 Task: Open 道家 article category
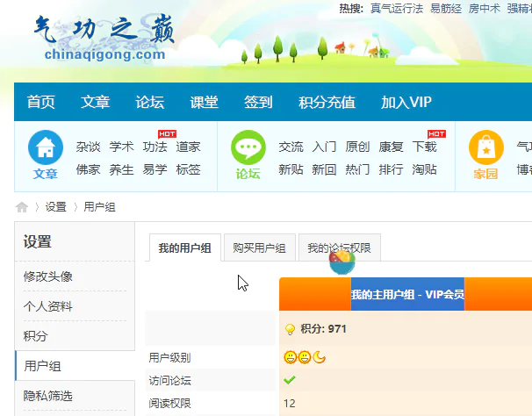point(188,147)
